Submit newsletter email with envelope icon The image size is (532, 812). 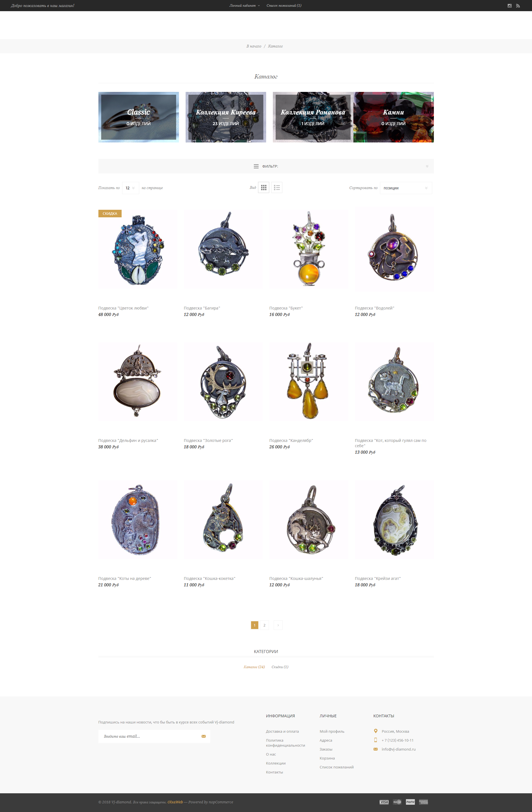204,736
